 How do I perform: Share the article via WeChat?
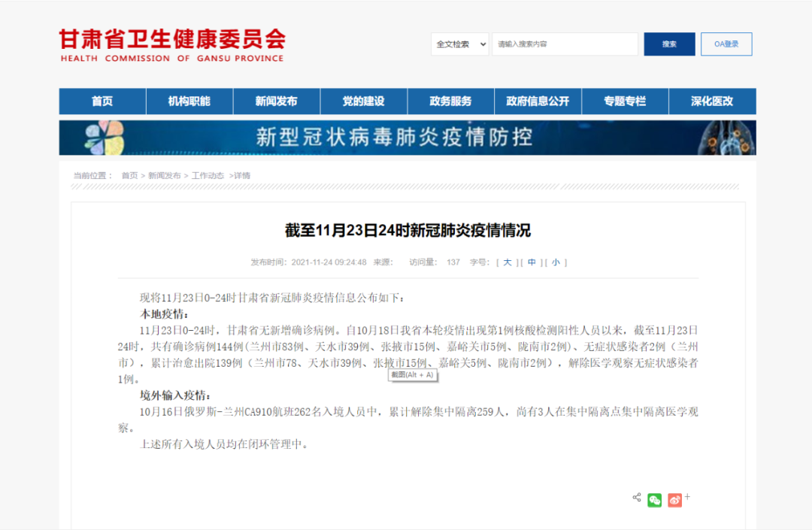coord(654,500)
